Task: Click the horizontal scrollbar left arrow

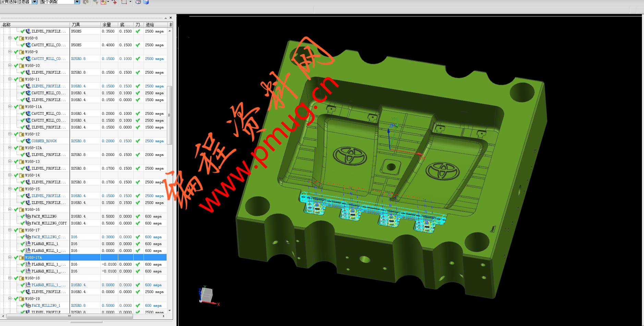Action: pos(3,316)
